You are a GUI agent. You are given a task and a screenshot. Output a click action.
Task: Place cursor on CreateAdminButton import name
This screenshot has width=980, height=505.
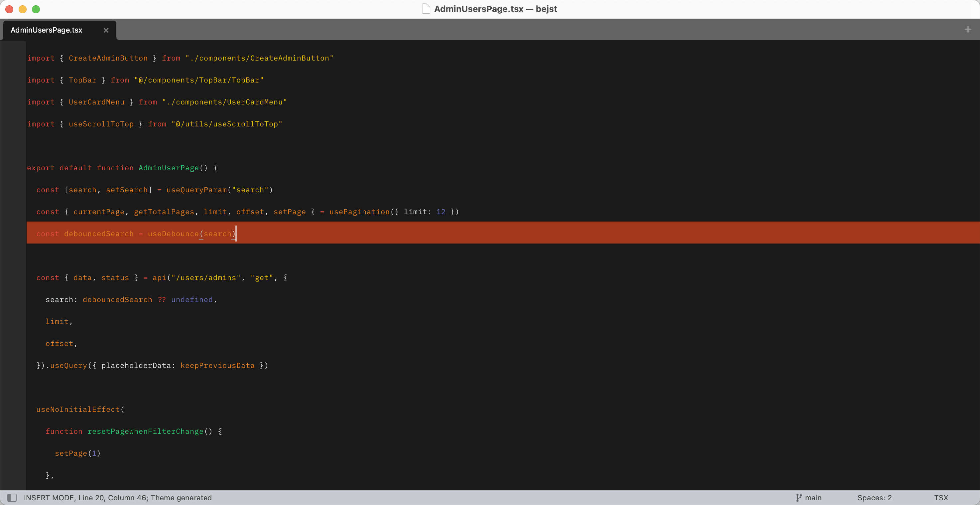point(108,58)
